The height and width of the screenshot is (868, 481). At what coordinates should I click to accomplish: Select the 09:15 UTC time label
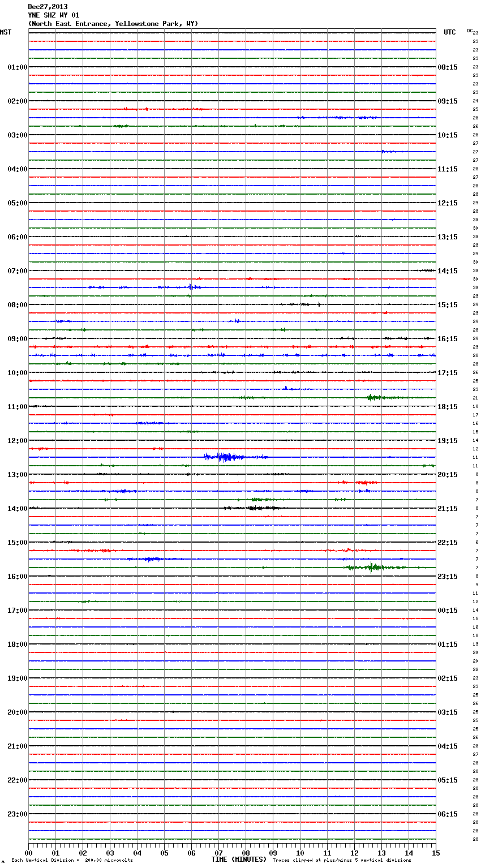[448, 101]
